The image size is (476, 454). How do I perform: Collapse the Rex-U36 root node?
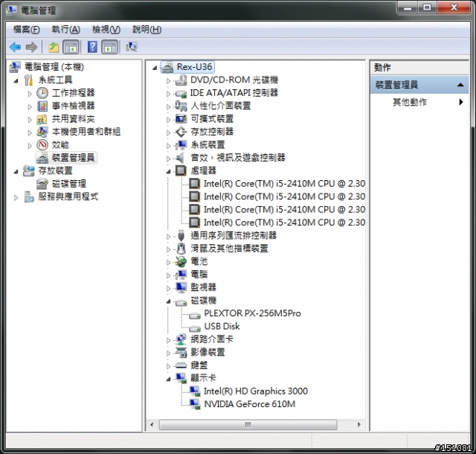[x=155, y=68]
